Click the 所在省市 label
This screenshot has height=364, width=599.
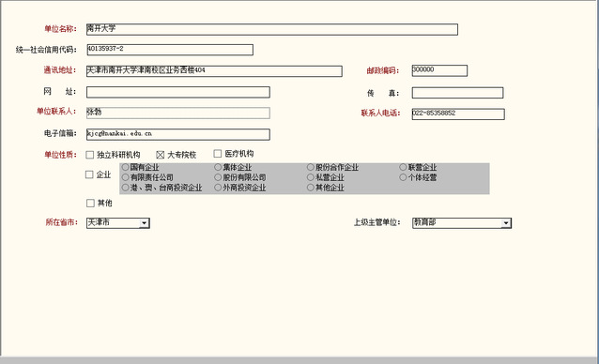click(62, 222)
